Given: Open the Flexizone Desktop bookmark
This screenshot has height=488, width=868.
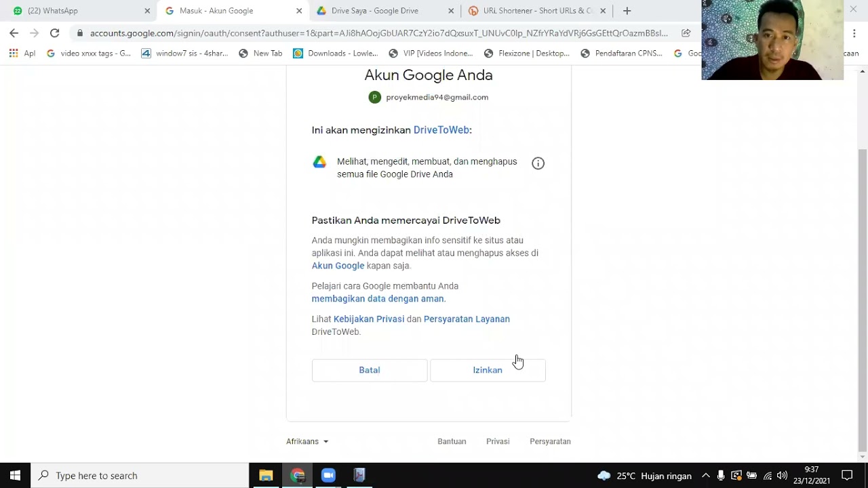Looking at the screenshot, I should click(527, 54).
